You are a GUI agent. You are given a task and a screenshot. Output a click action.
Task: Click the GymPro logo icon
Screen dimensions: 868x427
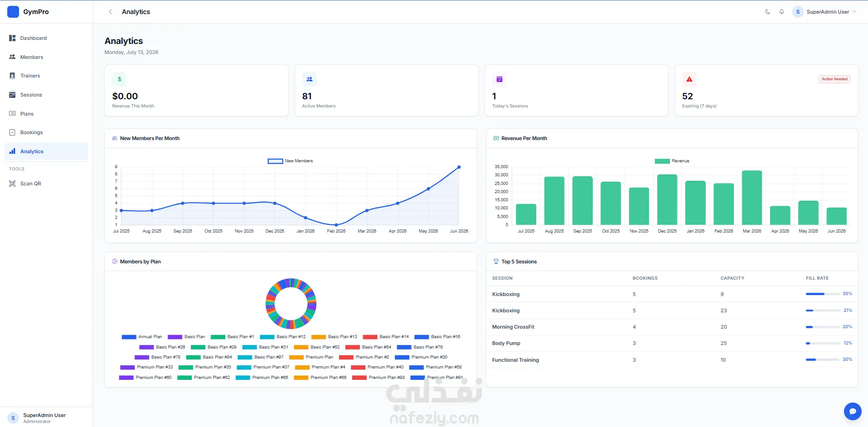(13, 12)
